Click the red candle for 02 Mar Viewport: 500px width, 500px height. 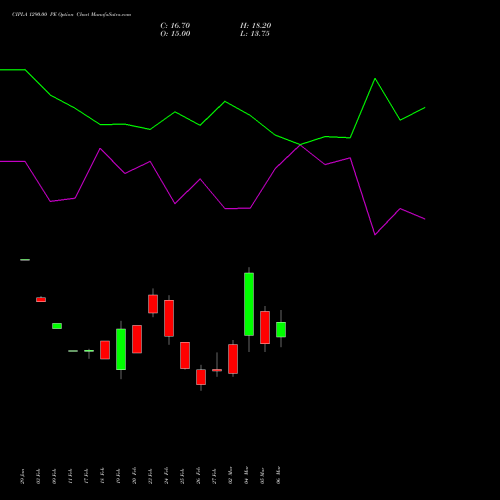[233, 359]
